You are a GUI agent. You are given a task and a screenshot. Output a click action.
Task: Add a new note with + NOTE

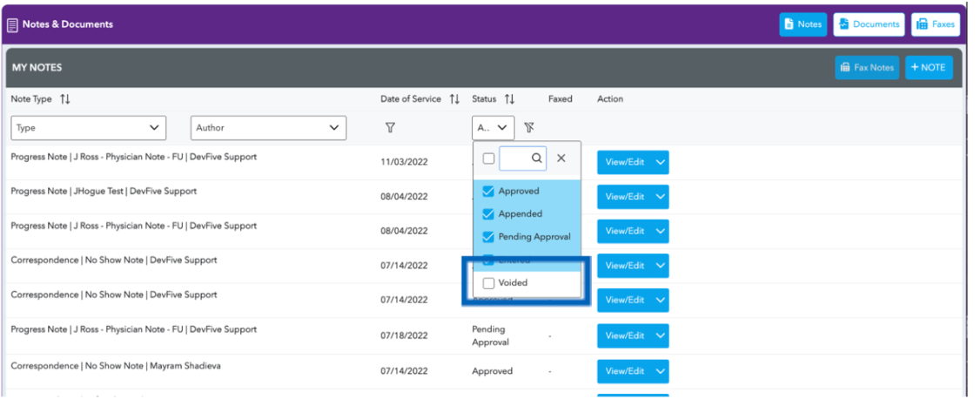[929, 68]
